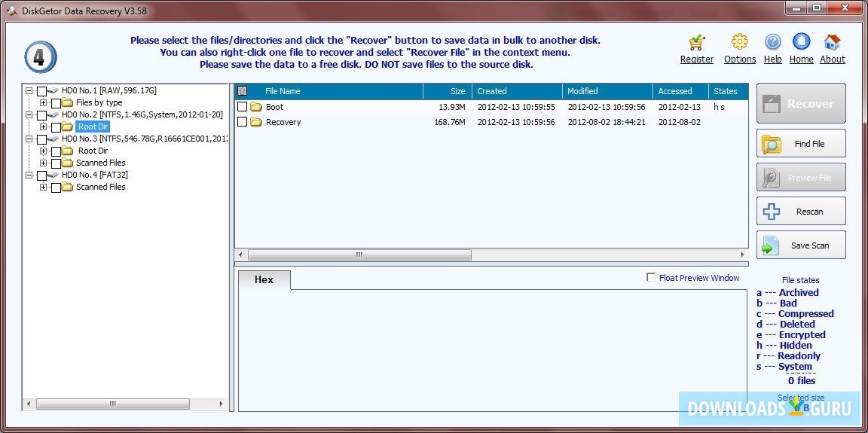
Task: Click the step 4 circle badge
Action: click(41, 57)
